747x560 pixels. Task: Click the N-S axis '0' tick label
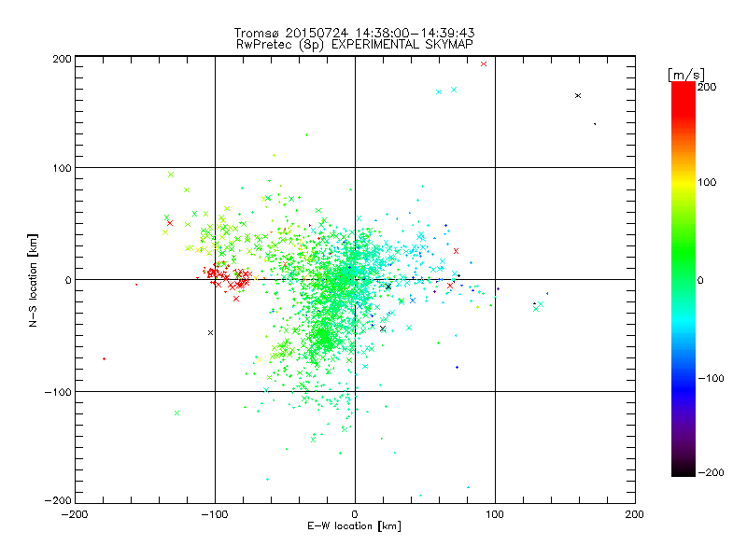click(68, 280)
